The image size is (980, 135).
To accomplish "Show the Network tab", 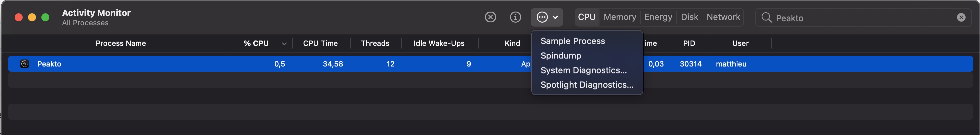I will tap(723, 17).
